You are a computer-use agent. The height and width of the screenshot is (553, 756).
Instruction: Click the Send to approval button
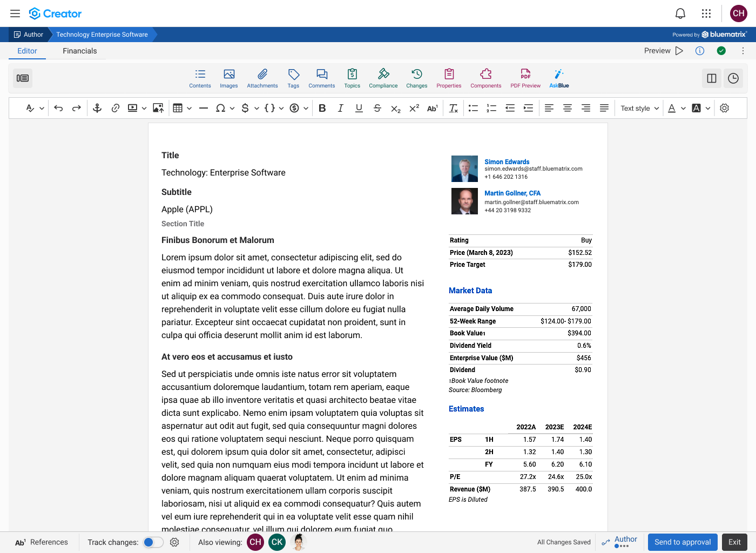tap(682, 542)
